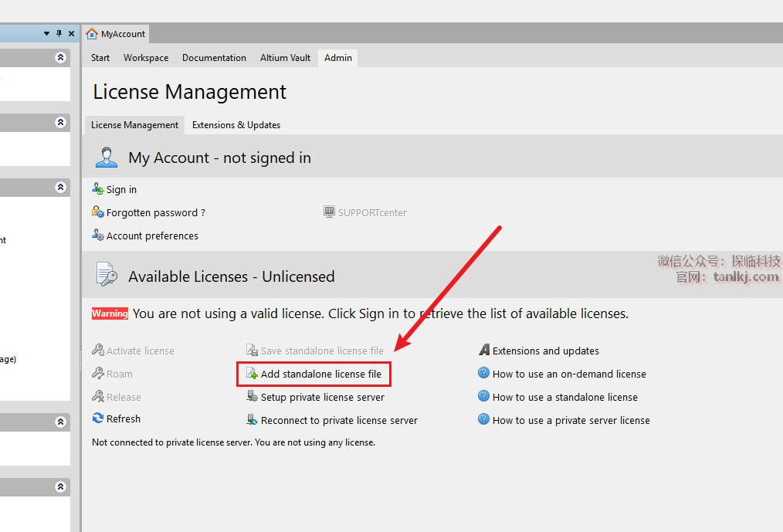
Task: Click the Roam link
Action: tap(120, 374)
